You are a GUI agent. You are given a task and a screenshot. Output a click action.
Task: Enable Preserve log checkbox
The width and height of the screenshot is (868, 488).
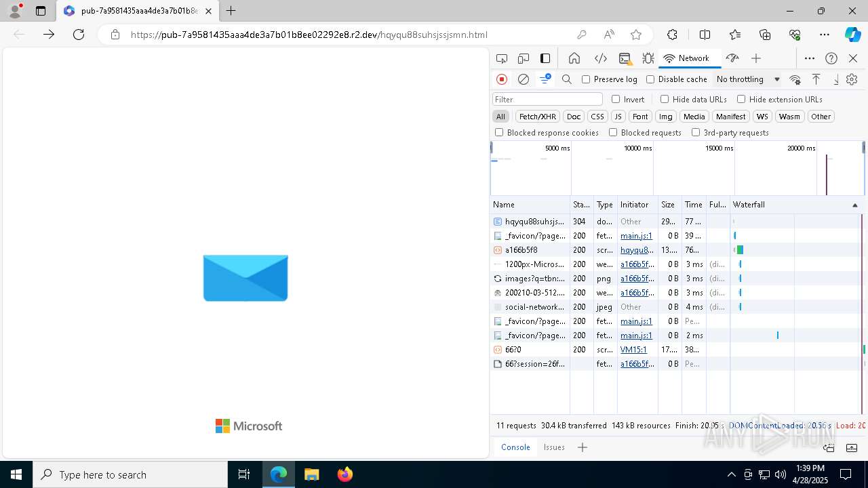pos(586,79)
